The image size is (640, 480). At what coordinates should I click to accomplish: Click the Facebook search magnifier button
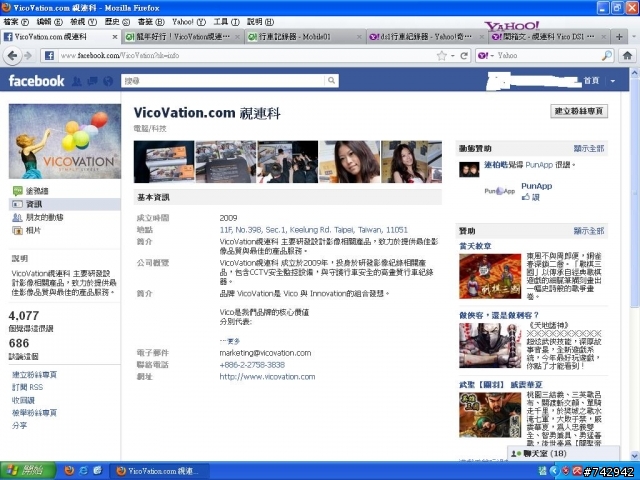[331, 81]
